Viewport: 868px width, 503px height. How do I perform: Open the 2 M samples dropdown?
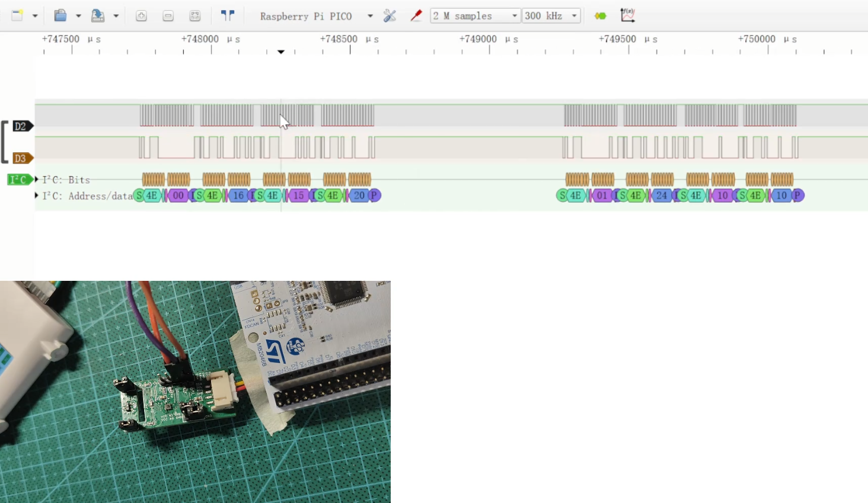(514, 16)
